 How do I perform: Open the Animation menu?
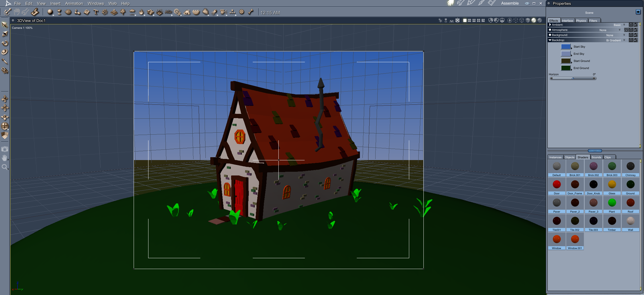[74, 3]
